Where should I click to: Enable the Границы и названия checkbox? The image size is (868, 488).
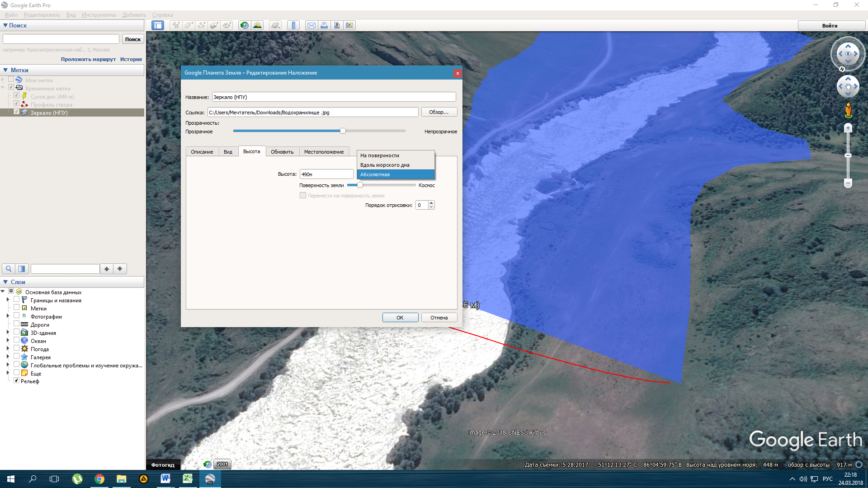click(17, 300)
